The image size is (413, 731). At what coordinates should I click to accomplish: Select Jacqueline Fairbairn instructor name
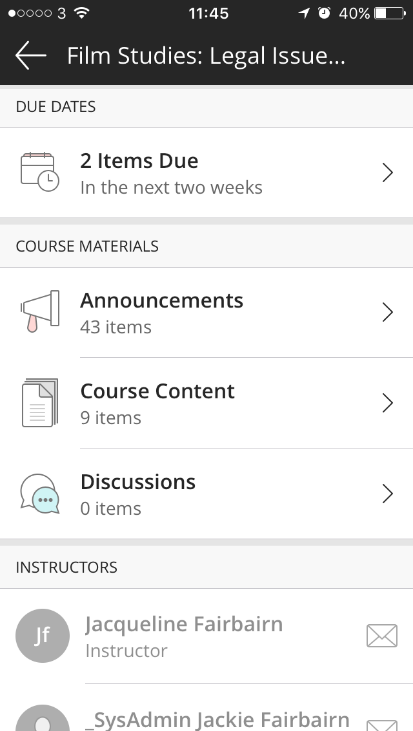[184, 624]
